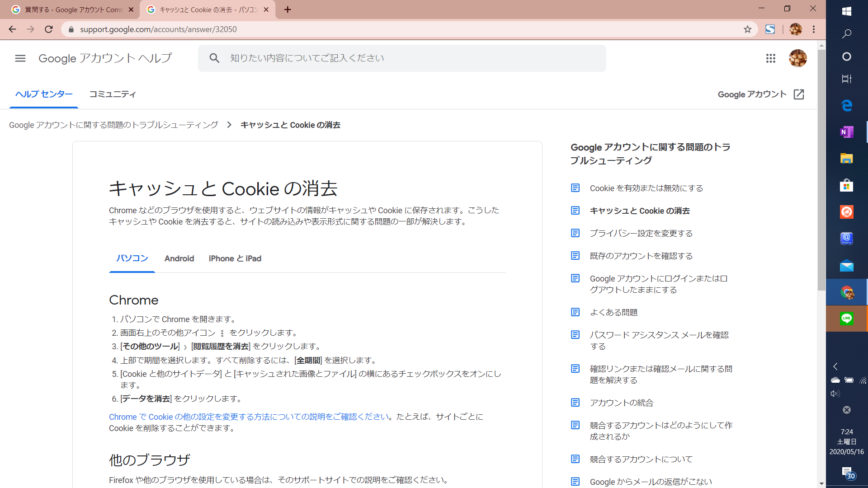Open プライバシー設定を変更する article
Viewport: 868px width, 488px height.
pos(641,234)
